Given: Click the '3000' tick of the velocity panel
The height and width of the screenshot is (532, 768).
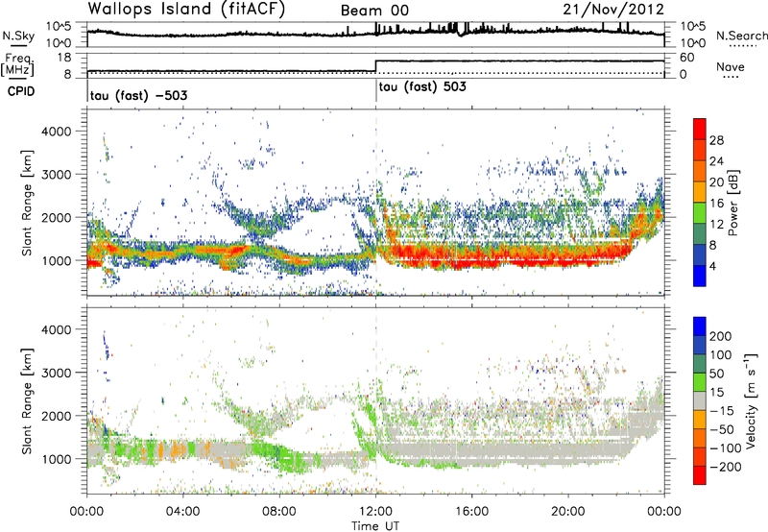Looking at the screenshot, I should pos(56,373).
